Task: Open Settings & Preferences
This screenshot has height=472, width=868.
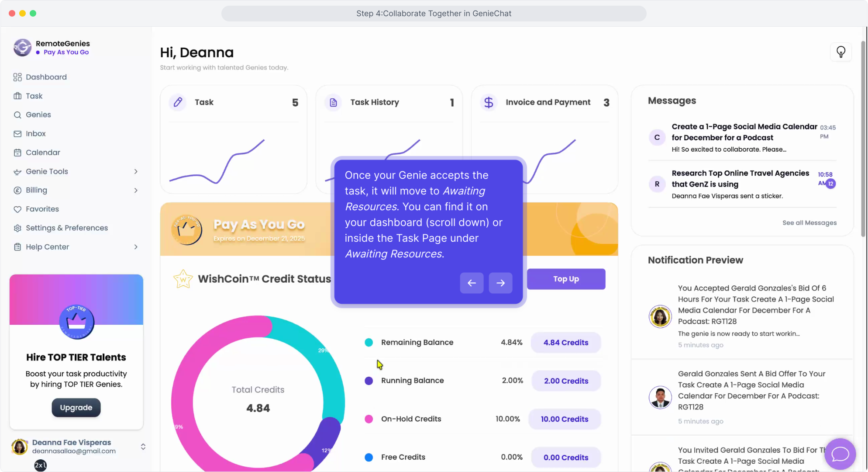Action: (66, 228)
